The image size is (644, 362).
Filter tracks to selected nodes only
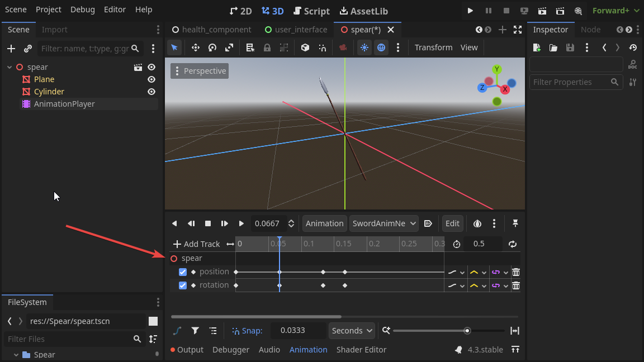coord(195,331)
